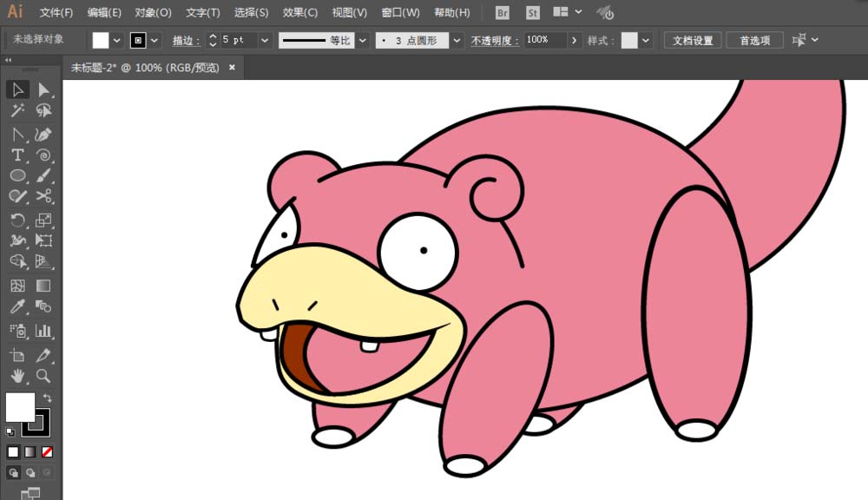Screen dimensions: 868x500
Task: Open the 3 点圆形 brush dropdown
Action: click(457, 40)
